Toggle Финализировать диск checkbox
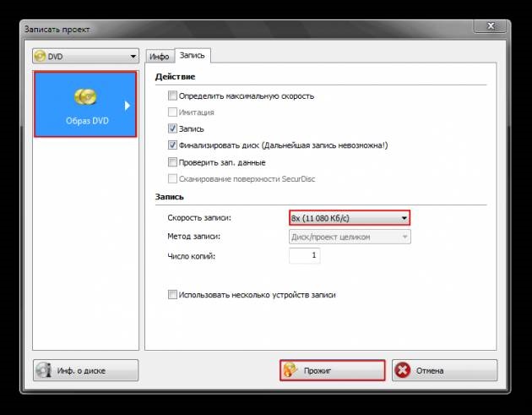The width and height of the screenshot is (532, 415). pos(173,145)
